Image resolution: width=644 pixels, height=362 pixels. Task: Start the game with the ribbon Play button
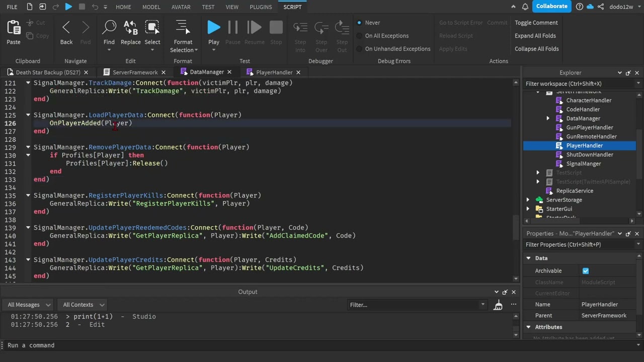(x=214, y=28)
